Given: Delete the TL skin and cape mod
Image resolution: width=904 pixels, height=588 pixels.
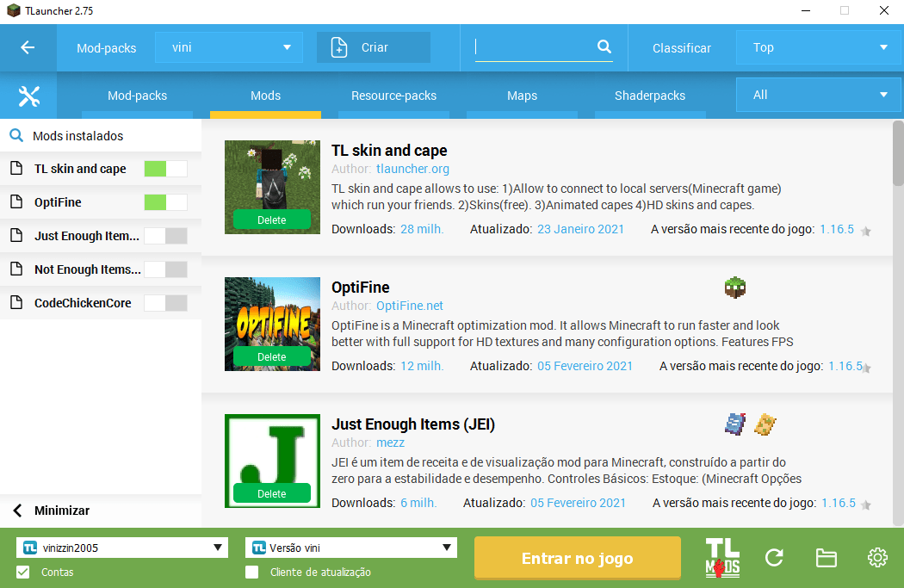Looking at the screenshot, I should (271, 220).
